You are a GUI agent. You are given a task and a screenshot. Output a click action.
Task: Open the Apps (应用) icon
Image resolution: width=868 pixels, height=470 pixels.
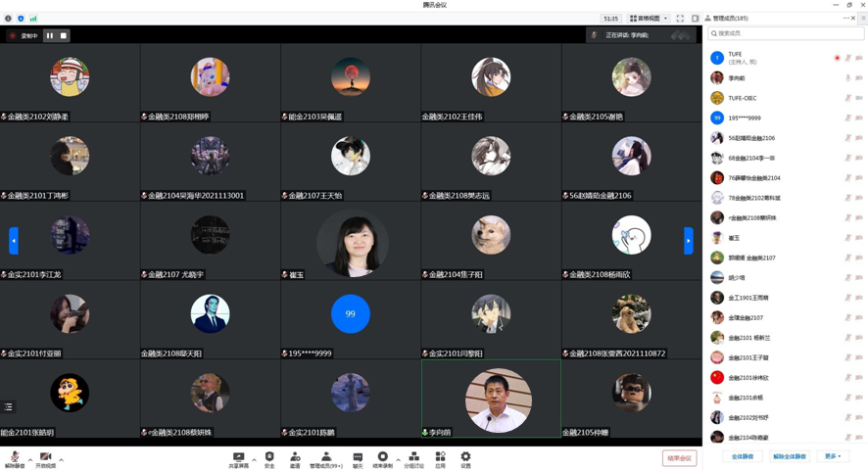point(440,458)
